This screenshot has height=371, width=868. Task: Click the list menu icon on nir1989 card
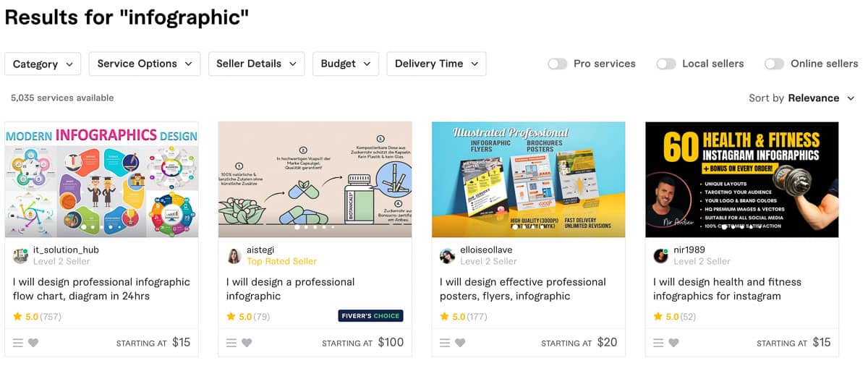point(658,343)
